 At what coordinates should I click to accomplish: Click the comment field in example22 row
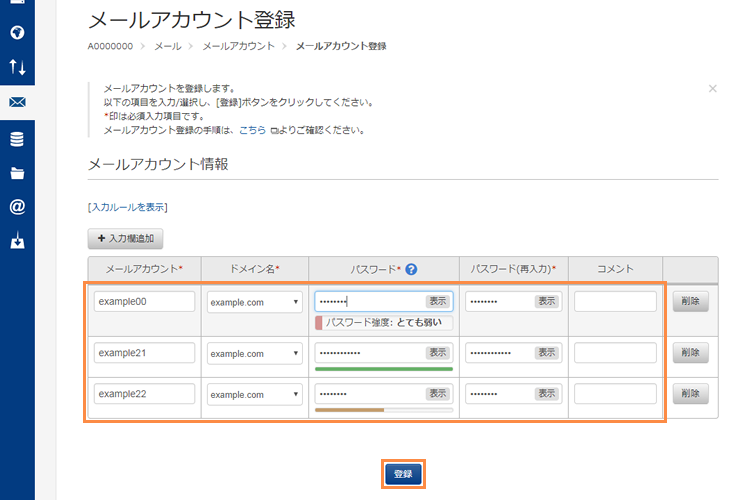point(615,394)
